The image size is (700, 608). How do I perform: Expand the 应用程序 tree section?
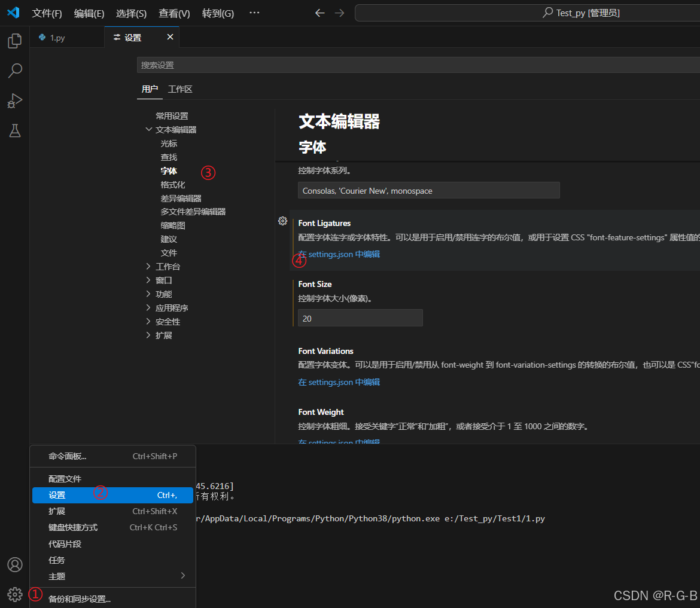coord(148,308)
